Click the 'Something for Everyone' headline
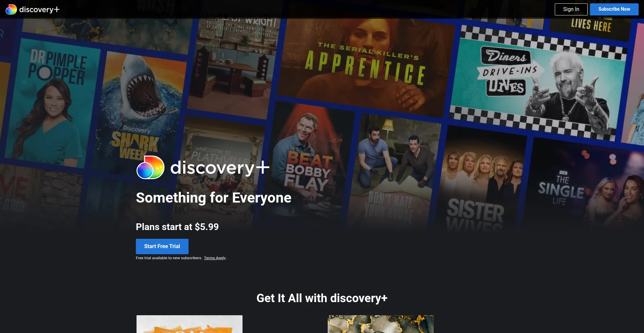This screenshot has width=644, height=333. (x=214, y=198)
